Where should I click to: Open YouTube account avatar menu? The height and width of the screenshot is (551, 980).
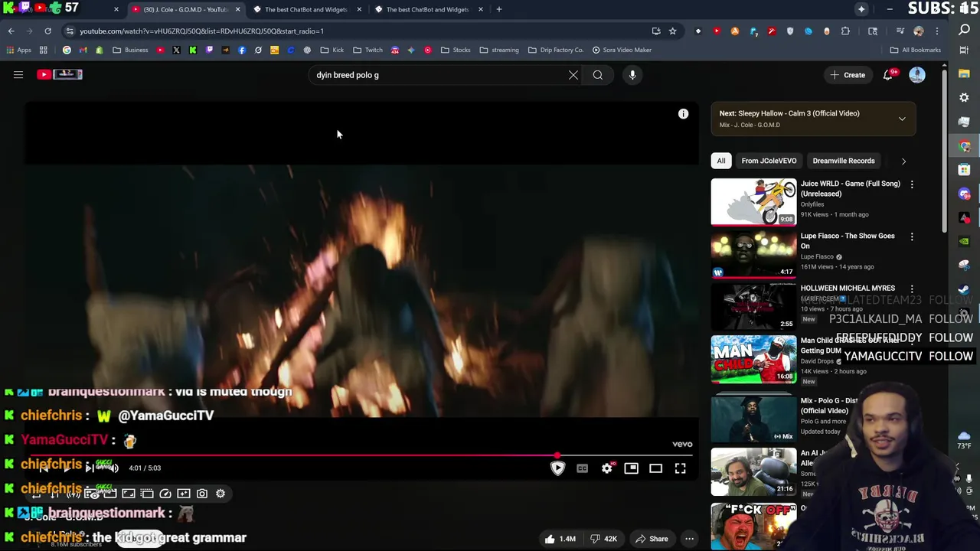[917, 75]
